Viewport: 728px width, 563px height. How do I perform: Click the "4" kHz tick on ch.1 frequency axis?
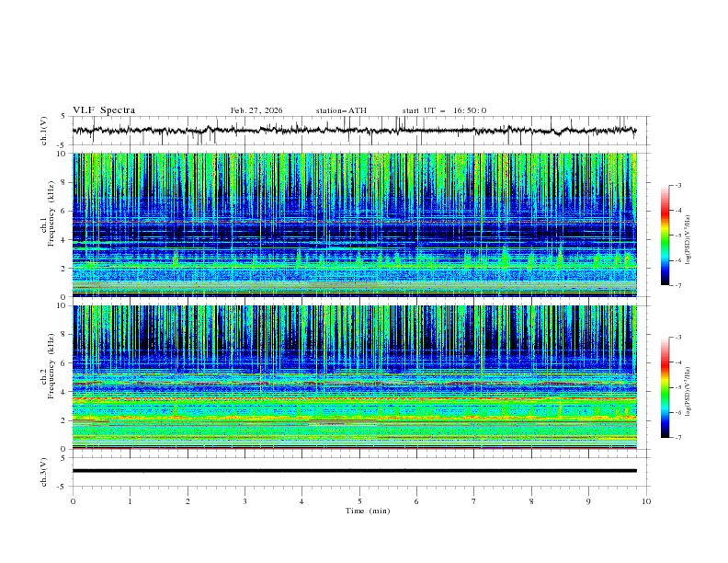pos(64,240)
